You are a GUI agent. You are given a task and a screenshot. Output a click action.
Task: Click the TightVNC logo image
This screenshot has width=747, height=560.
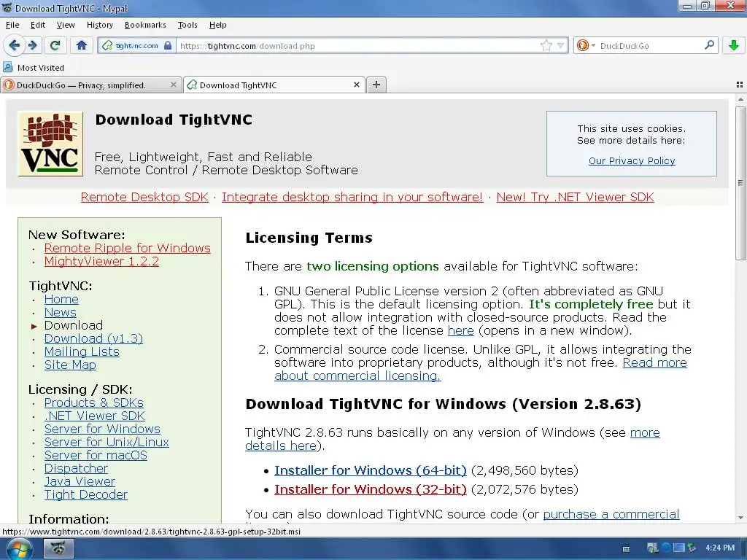(x=50, y=144)
